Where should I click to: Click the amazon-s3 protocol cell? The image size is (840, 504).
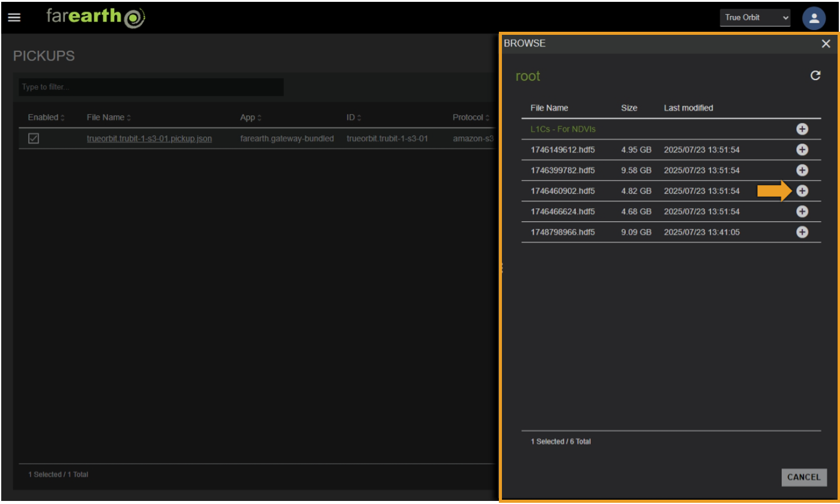[x=473, y=139]
